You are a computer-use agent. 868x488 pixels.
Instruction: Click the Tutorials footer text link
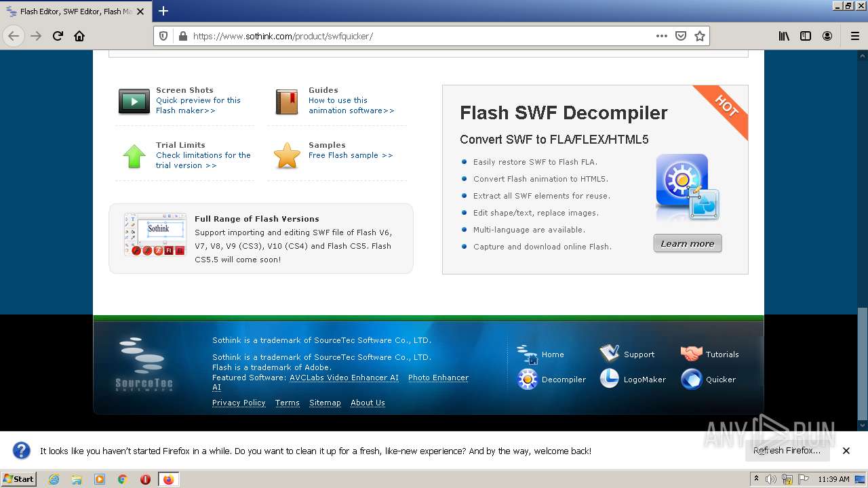click(722, 354)
